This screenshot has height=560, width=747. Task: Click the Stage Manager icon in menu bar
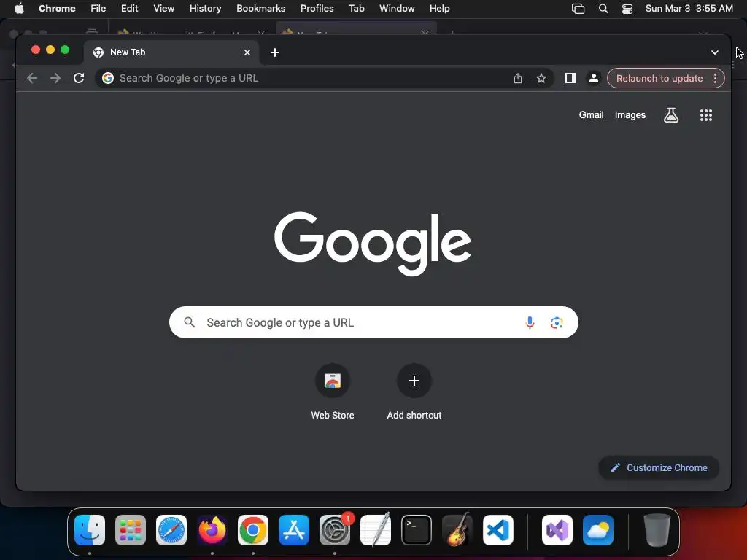(578, 9)
